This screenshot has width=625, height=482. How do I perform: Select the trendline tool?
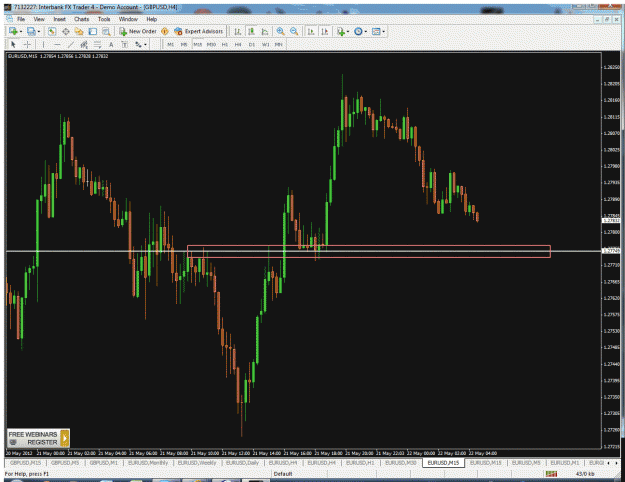tap(71, 44)
